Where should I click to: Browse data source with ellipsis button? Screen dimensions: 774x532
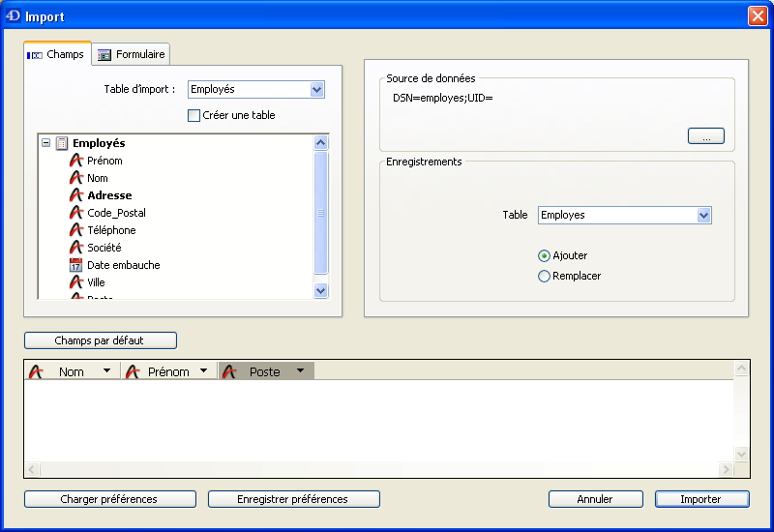tap(705, 136)
